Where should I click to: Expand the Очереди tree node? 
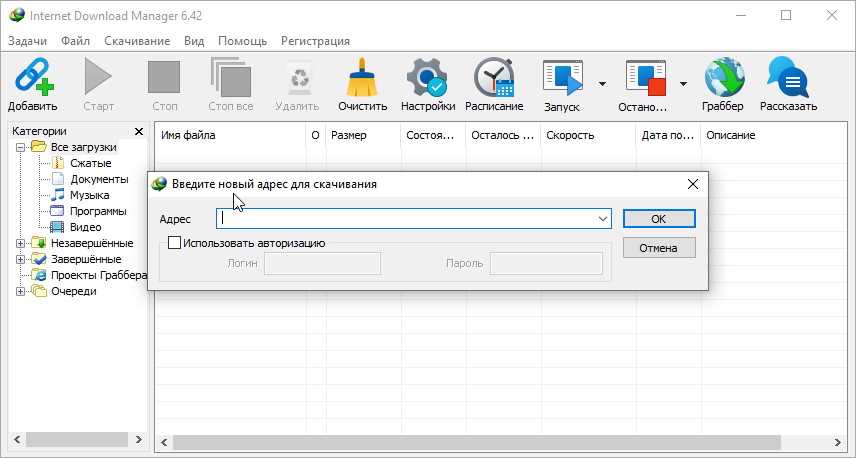pos(20,292)
